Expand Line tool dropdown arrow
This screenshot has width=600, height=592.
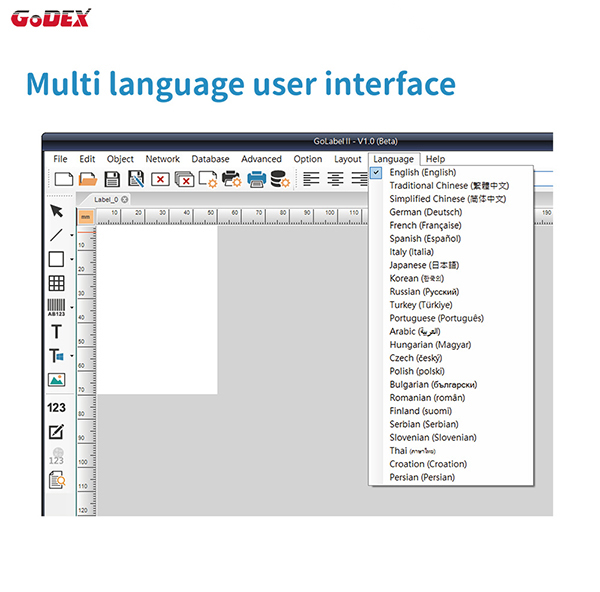click(72, 235)
